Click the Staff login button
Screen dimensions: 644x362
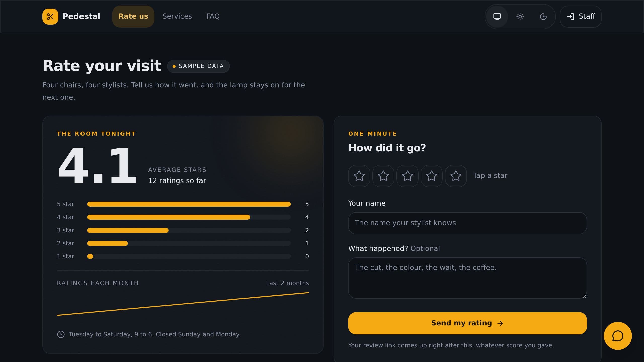pyautogui.click(x=581, y=17)
